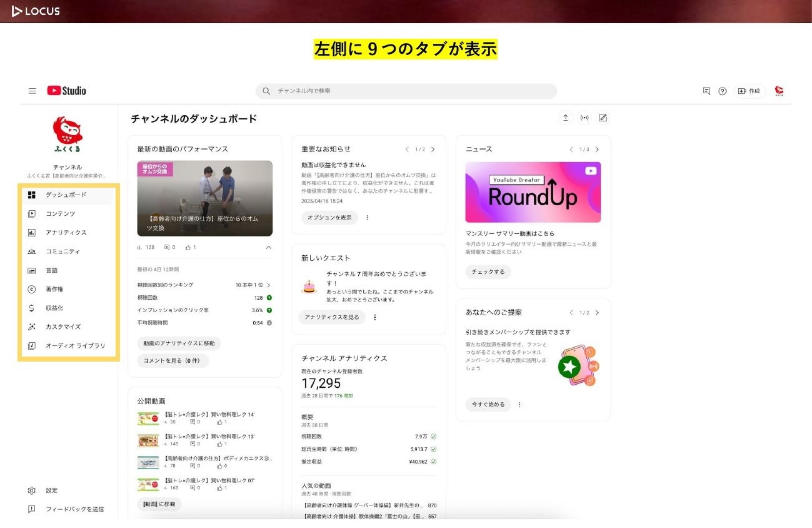Screen dimensions: 812x528
Task: Select 収益化 in the sidebar
Action: pos(54,308)
